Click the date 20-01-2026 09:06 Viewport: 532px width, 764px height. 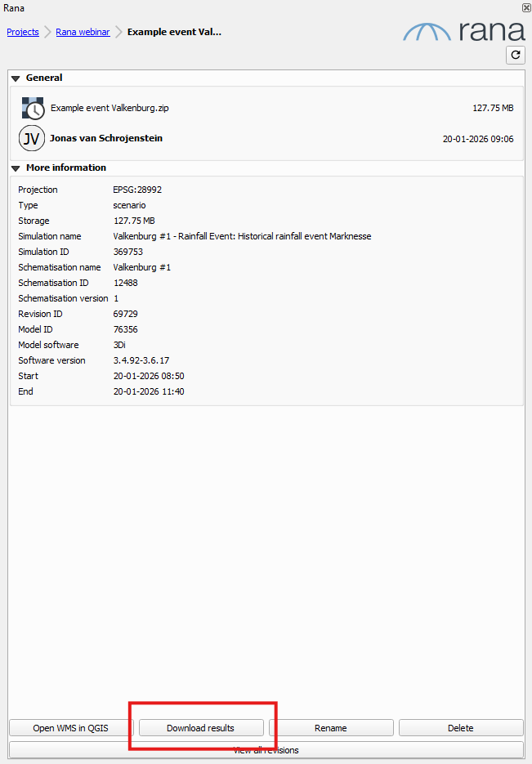click(x=478, y=140)
